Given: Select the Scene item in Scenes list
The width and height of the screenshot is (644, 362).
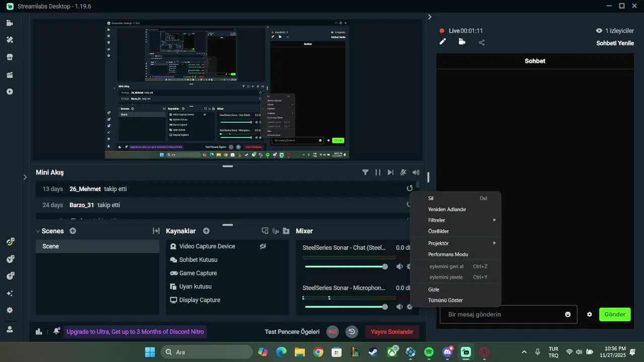Looking at the screenshot, I should click(x=98, y=246).
